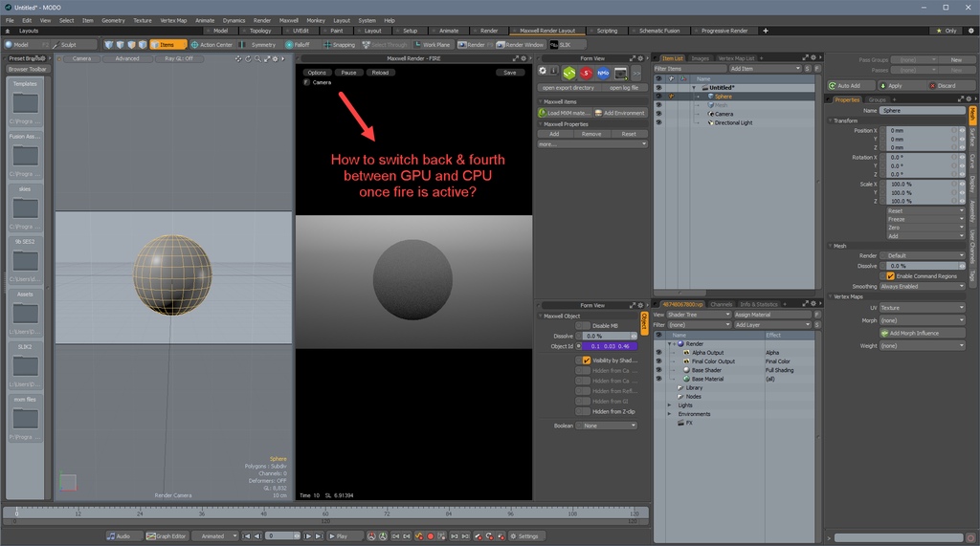Click the Maxwell render viewport icon
The height and width of the screenshot is (546, 980).
620,73
